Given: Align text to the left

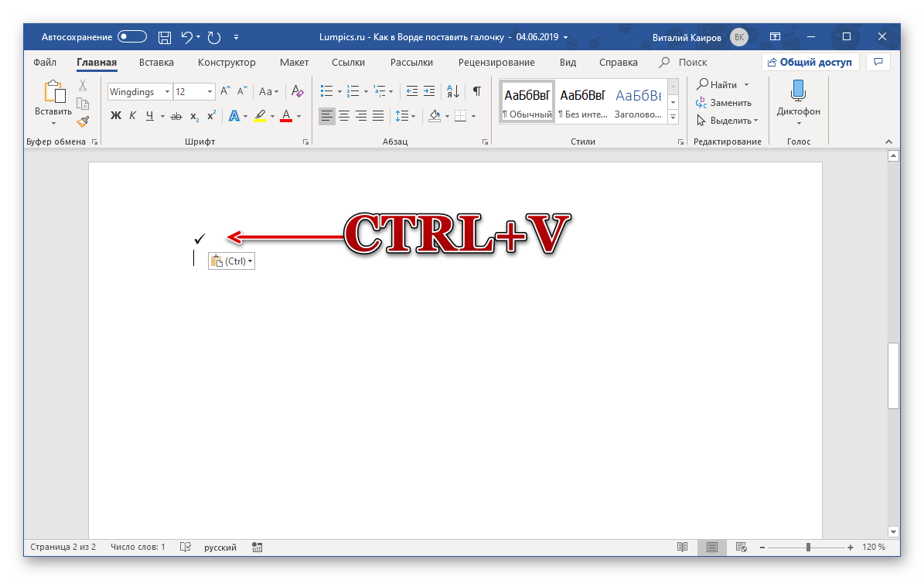Looking at the screenshot, I should 326,116.
